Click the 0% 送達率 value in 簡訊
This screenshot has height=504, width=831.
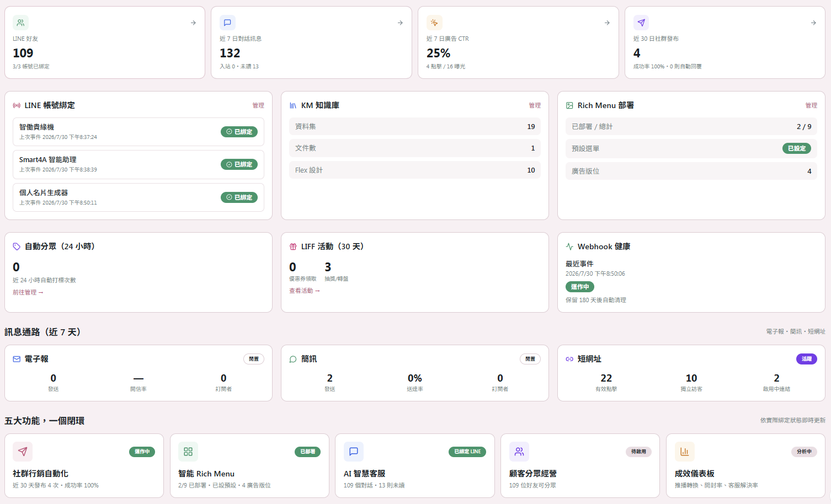[x=415, y=378]
